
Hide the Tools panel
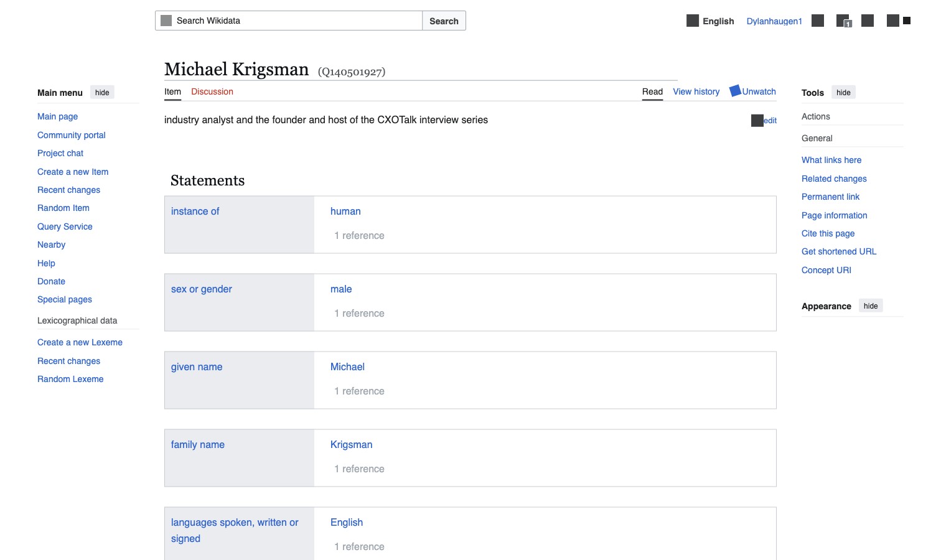pyautogui.click(x=843, y=93)
